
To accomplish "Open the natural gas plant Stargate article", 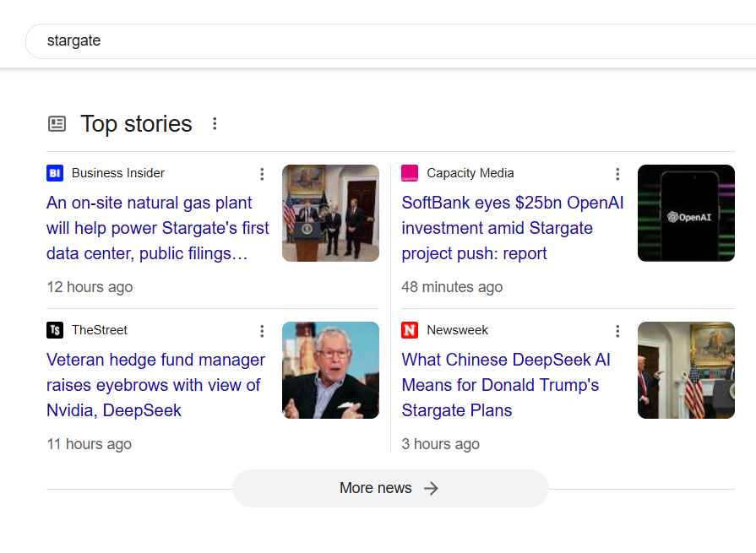I will click(158, 228).
